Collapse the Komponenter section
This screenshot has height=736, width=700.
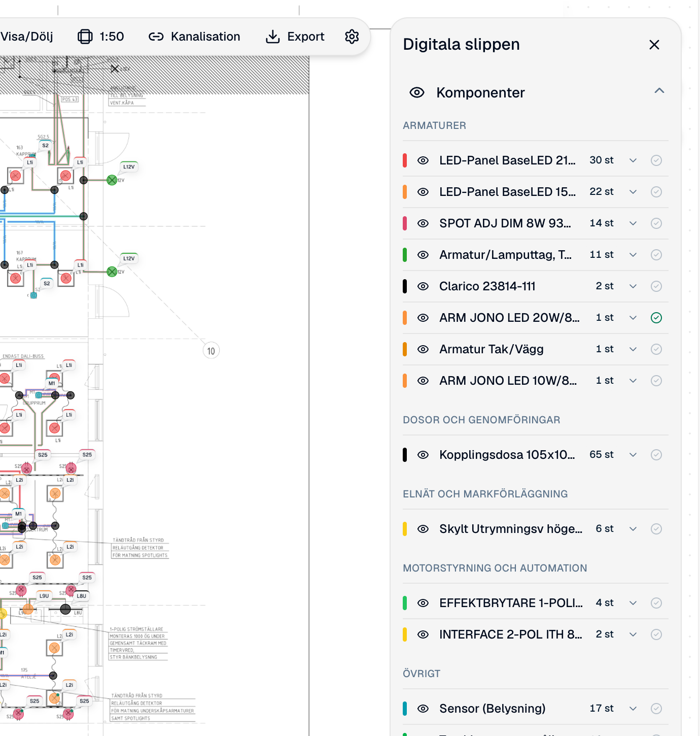[659, 91]
